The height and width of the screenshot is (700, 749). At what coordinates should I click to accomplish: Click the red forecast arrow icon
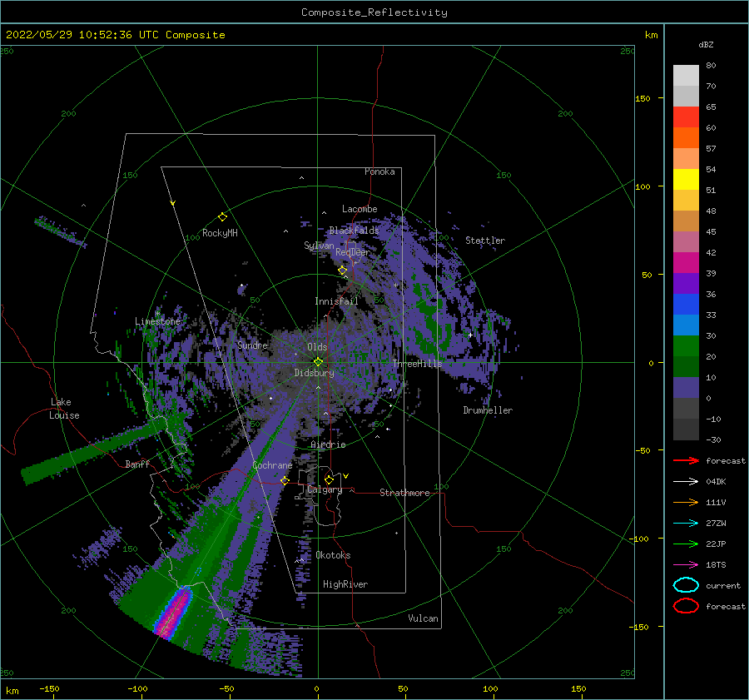pos(686,460)
